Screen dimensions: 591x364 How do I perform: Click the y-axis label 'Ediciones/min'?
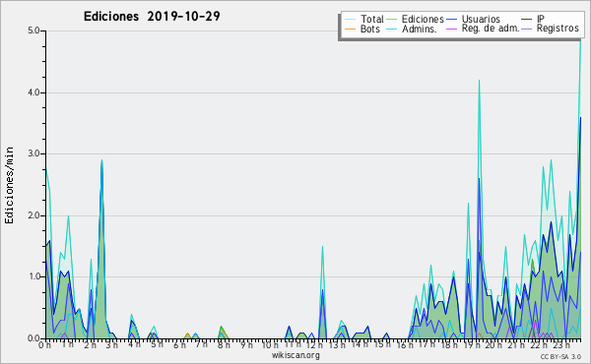(x=9, y=185)
